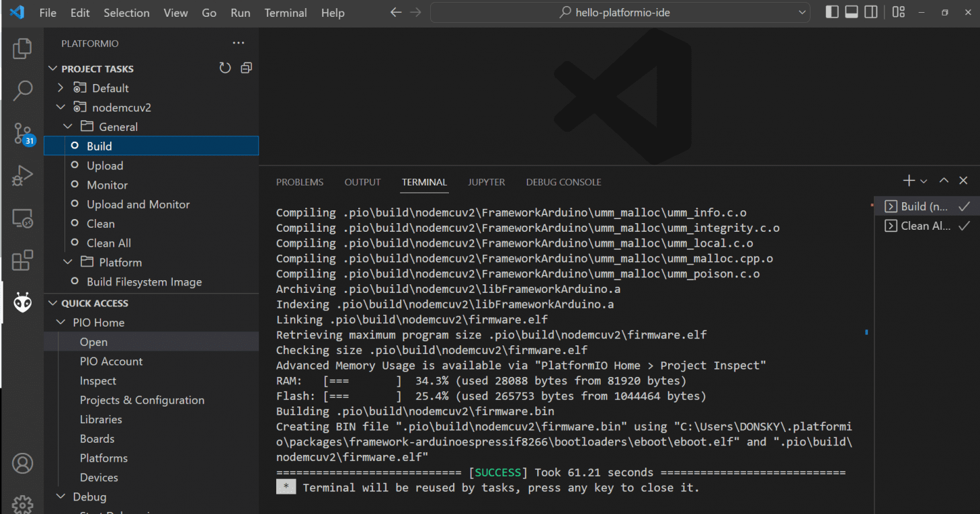This screenshot has width=980, height=514.
Task: Open the Explorer view icon
Action: [22, 48]
